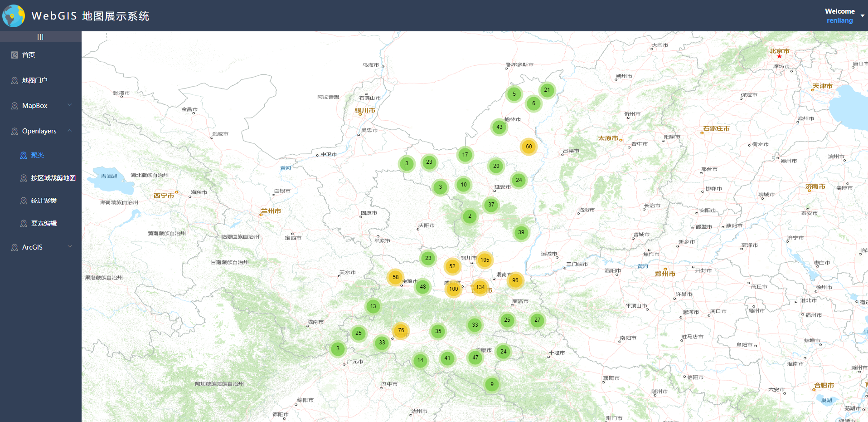This screenshot has width=868, height=422.
Task: Click the green cluster marker 35
Action: [x=438, y=331]
